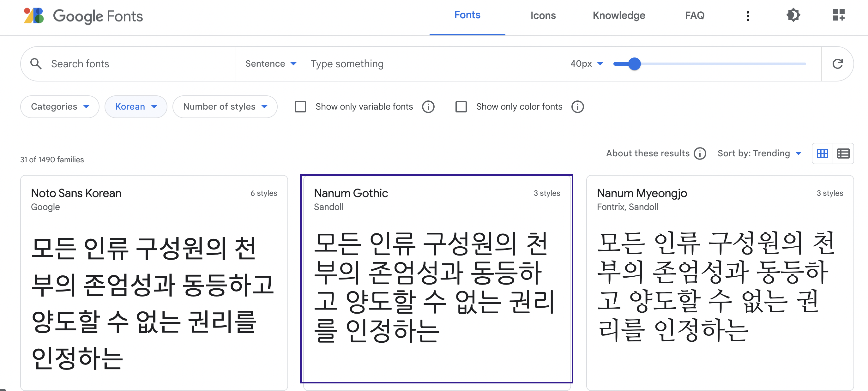Screen dimensions: 868x391
Task: Open the FAQ tab
Action: coord(695,15)
